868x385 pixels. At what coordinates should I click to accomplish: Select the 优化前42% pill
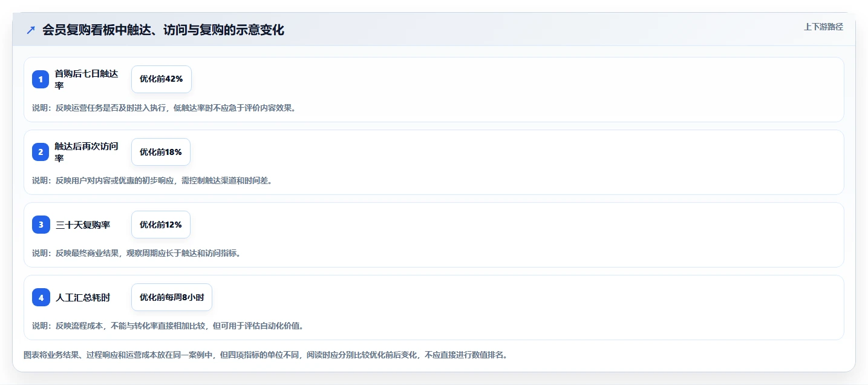162,79
